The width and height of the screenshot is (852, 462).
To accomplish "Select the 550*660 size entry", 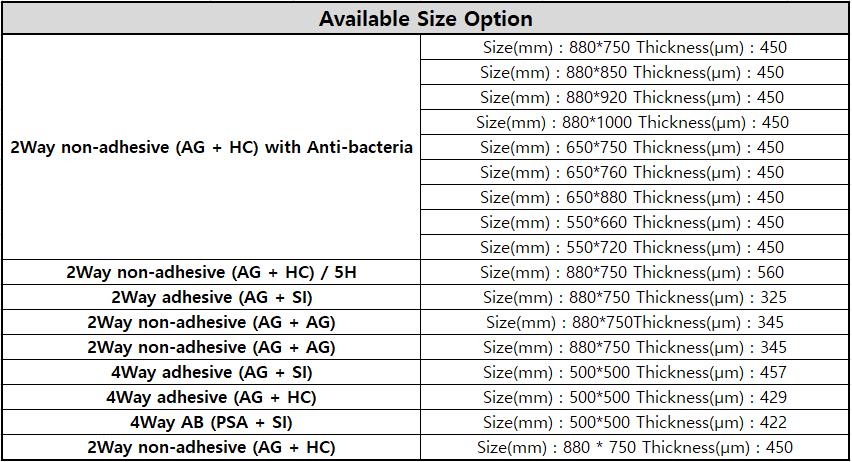I will click(x=632, y=222).
